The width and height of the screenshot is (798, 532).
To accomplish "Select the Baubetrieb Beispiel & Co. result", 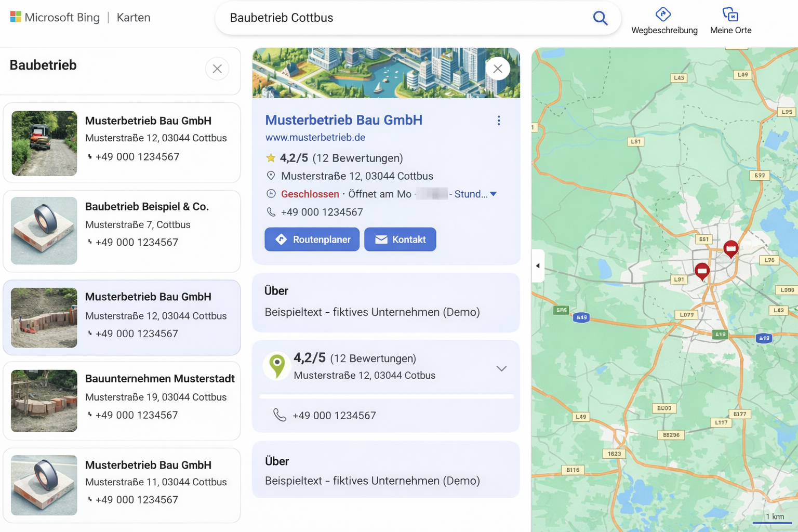I will click(x=122, y=231).
